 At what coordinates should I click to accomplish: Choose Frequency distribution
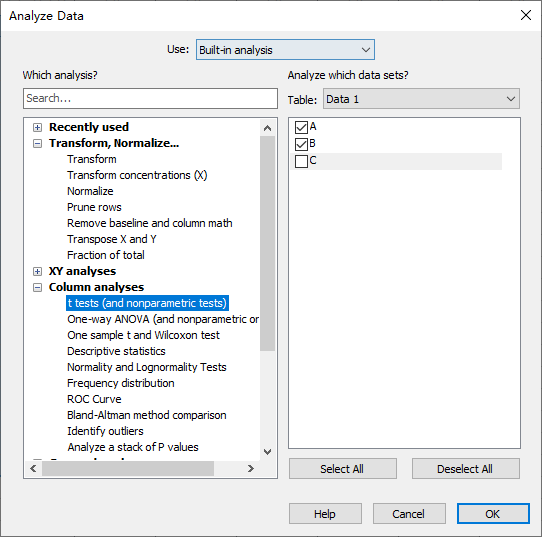click(x=121, y=383)
